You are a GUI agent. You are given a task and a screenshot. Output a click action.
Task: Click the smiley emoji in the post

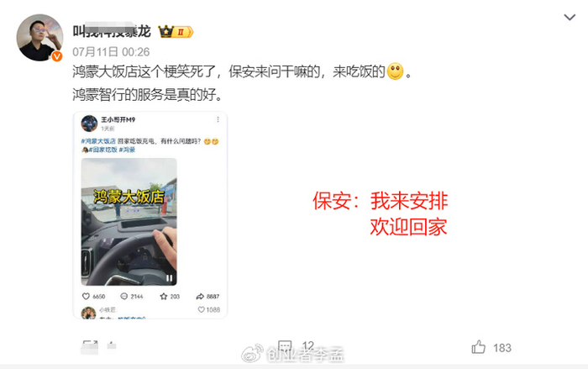point(395,71)
